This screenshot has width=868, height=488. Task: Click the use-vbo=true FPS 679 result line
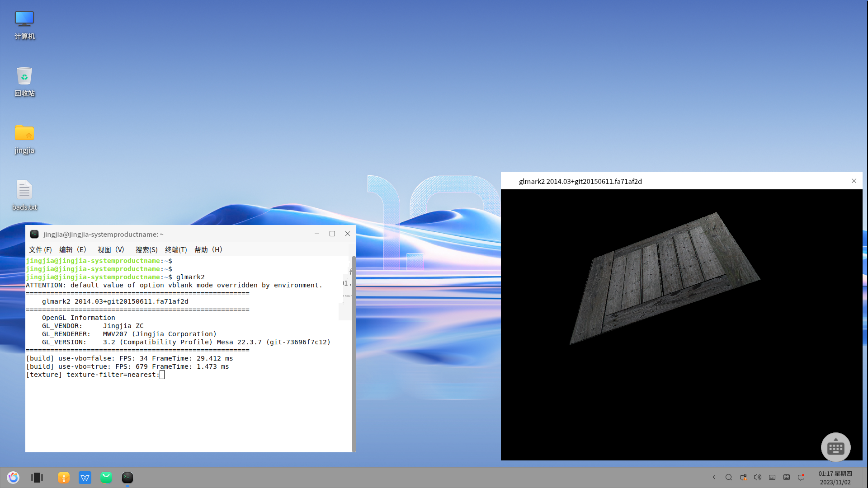click(127, 366)
